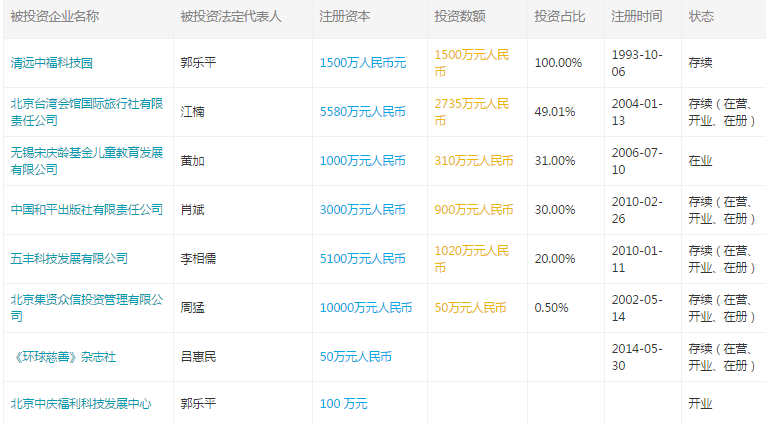Click registration date 2010-02-26
The height and width of the screenshot is (425, 766).
pyautogui.click(x=637, y=210)
